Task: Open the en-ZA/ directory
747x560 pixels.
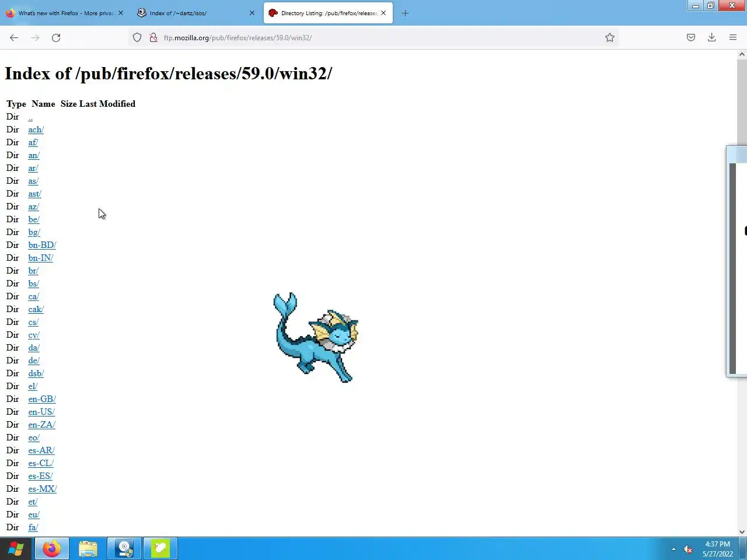Action: 41,425
